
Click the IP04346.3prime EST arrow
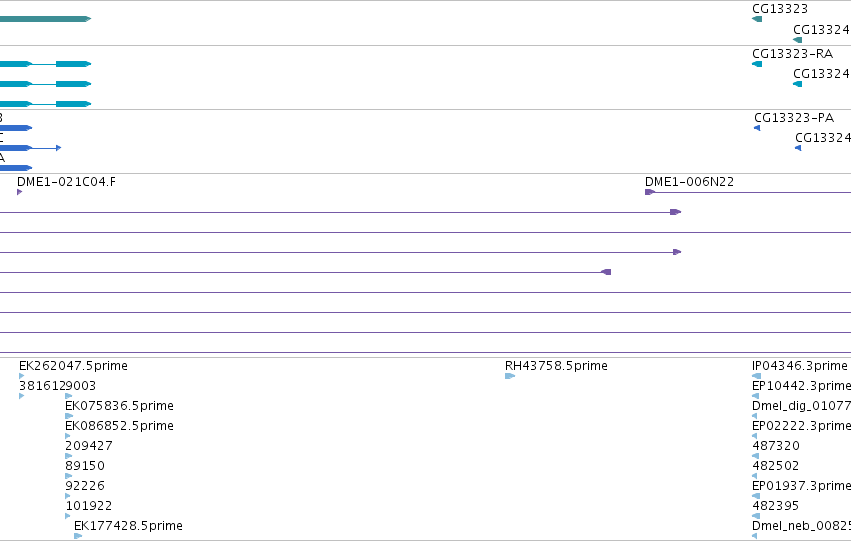click(x=757, y=376)
